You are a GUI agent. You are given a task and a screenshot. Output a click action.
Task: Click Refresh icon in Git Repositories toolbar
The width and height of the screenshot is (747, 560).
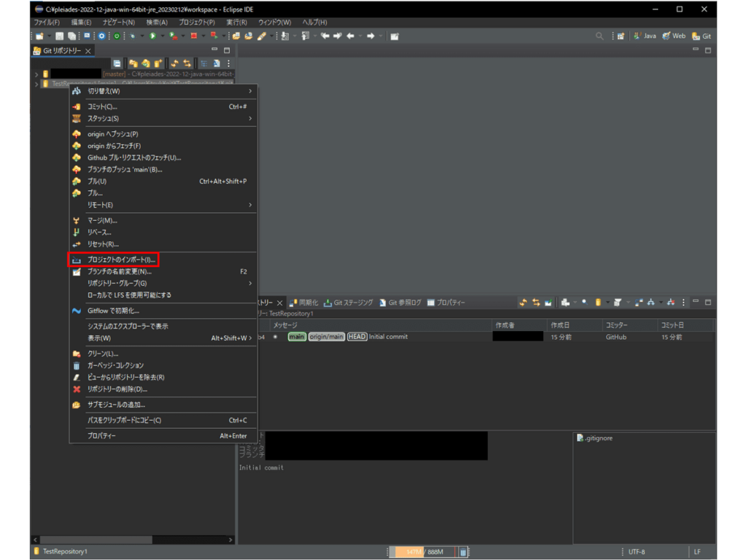click(174, 64)
